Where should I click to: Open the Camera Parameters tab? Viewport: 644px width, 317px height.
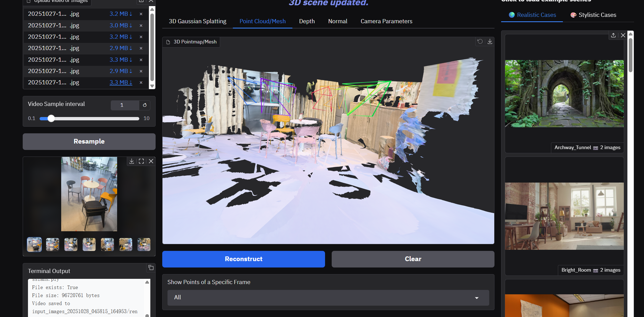[x=386, y=21]
